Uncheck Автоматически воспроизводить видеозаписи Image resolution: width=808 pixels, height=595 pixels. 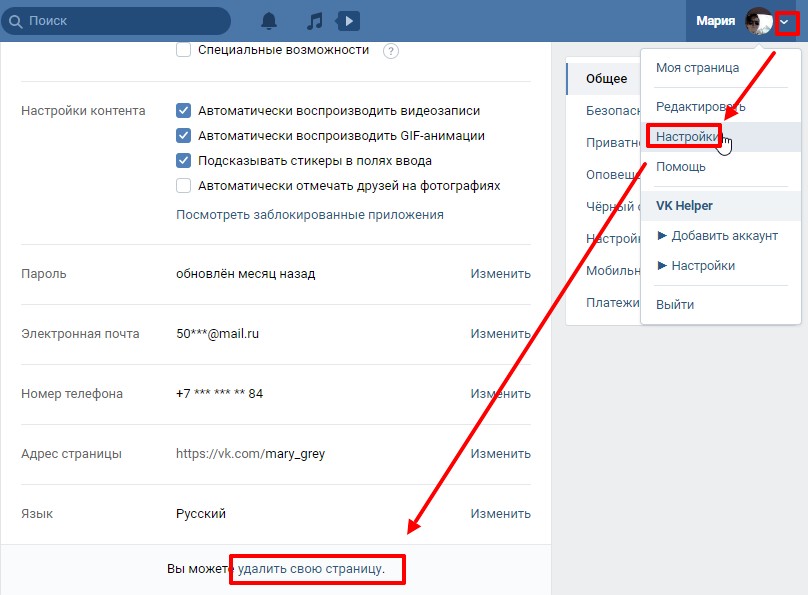click(183, 111)
